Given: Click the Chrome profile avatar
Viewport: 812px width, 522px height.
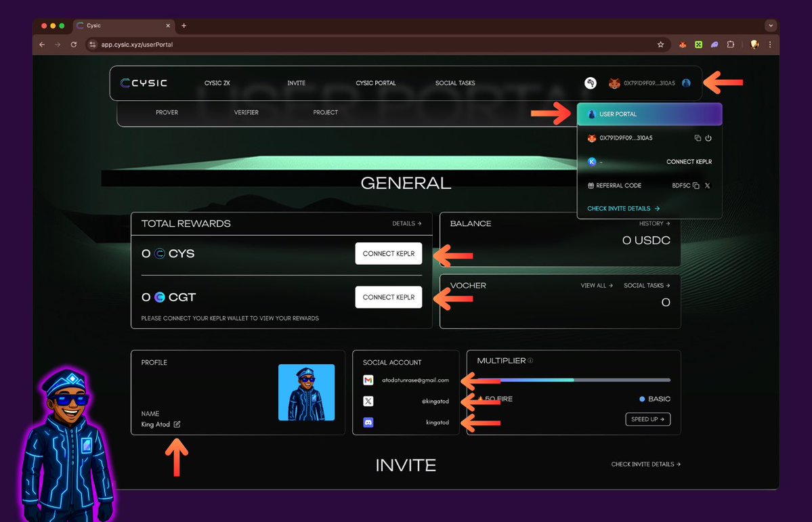Looking at the screenshot, I should click(x=754, y=45).
